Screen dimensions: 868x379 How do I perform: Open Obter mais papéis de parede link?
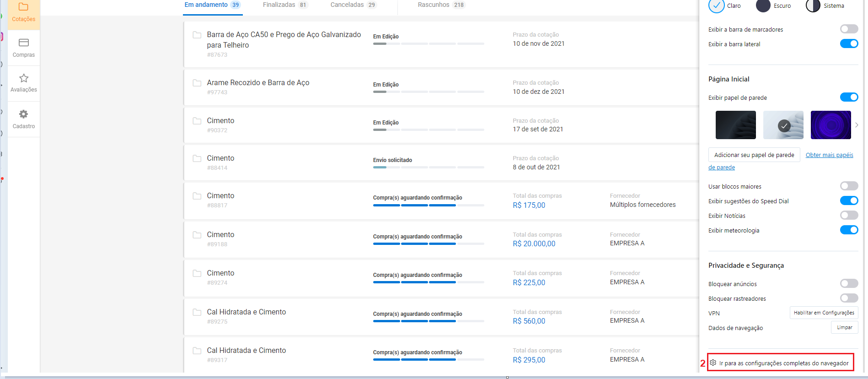click(x=829, y=155)
